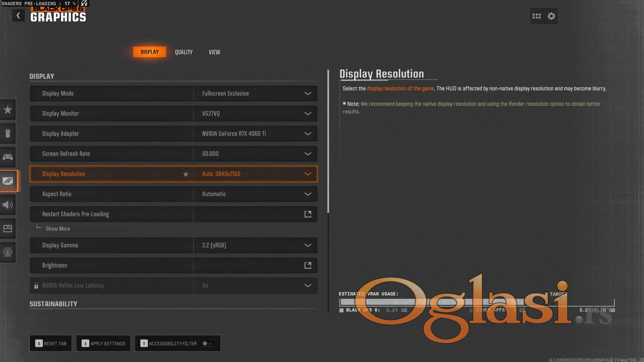
Task: Click Reset Tab button
Action: (x=51, y=343)
